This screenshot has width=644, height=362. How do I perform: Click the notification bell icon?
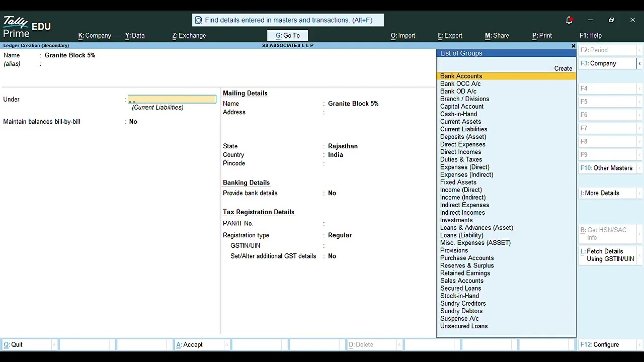(569, 20)
